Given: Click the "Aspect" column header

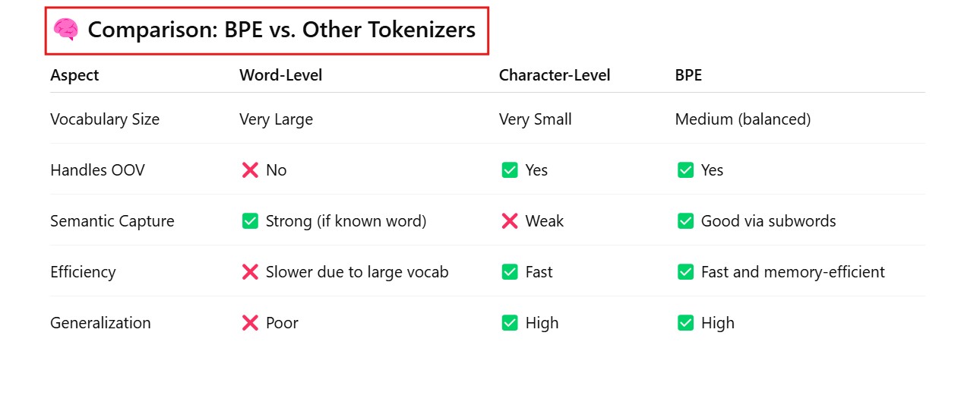Looking at the screenshot, I should click(x=74, y=75).
